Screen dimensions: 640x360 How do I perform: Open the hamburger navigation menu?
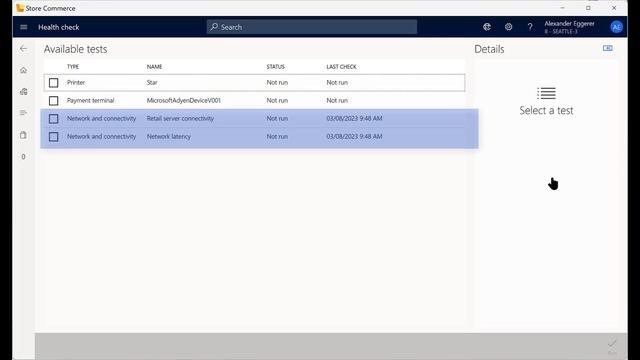pyautogui.click(x=24, y=27)
